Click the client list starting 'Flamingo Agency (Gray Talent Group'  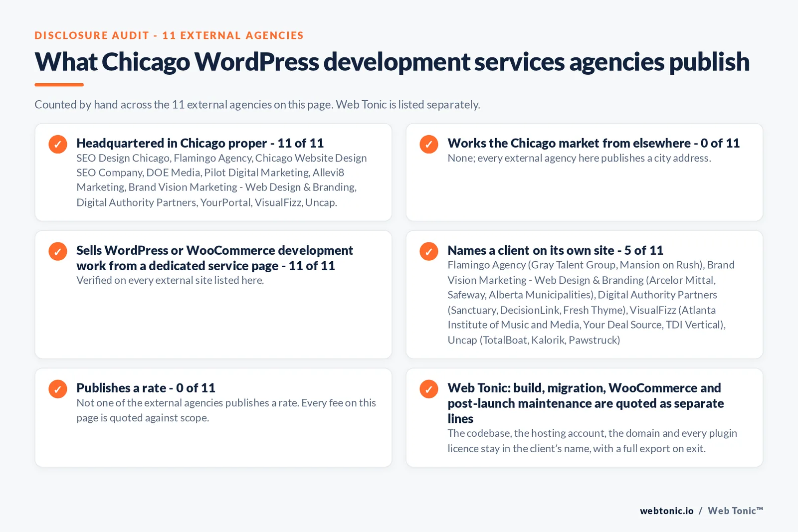tap(591, 302)
